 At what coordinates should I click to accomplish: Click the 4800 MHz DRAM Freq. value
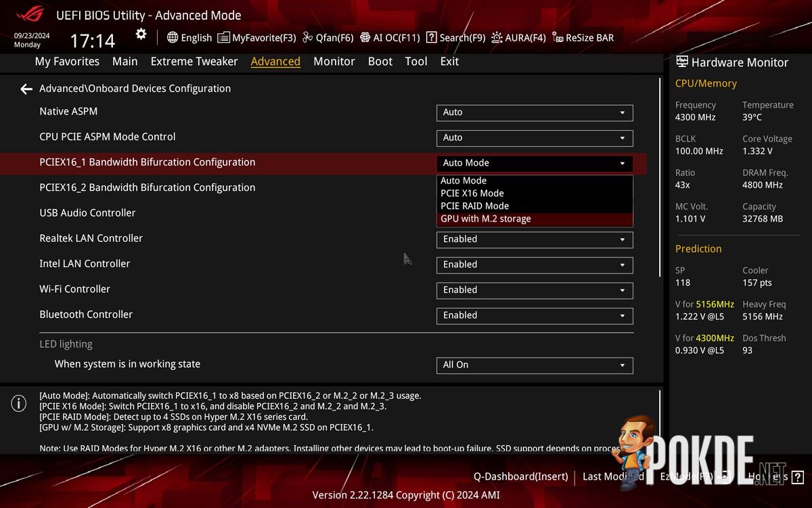point(763,185)
